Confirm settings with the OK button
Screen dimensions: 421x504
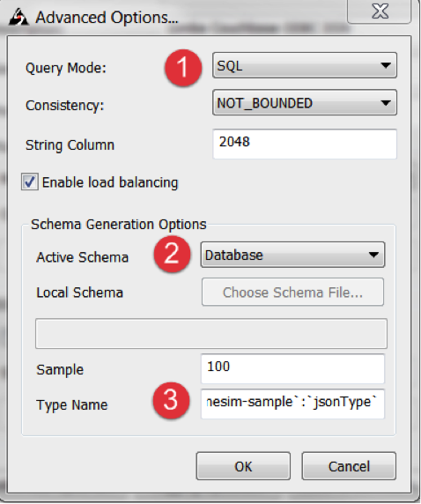click(x=243, y=466)
